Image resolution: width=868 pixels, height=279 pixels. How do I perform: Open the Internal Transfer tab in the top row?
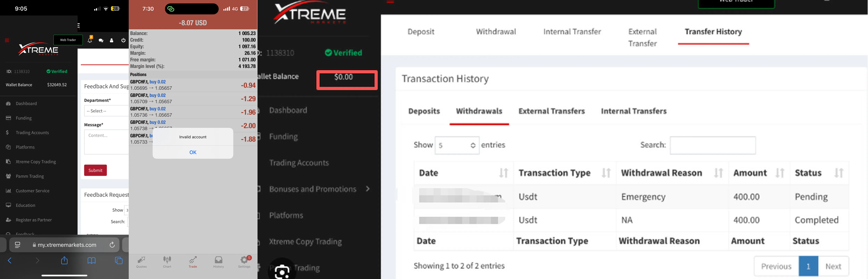(572, 32)
